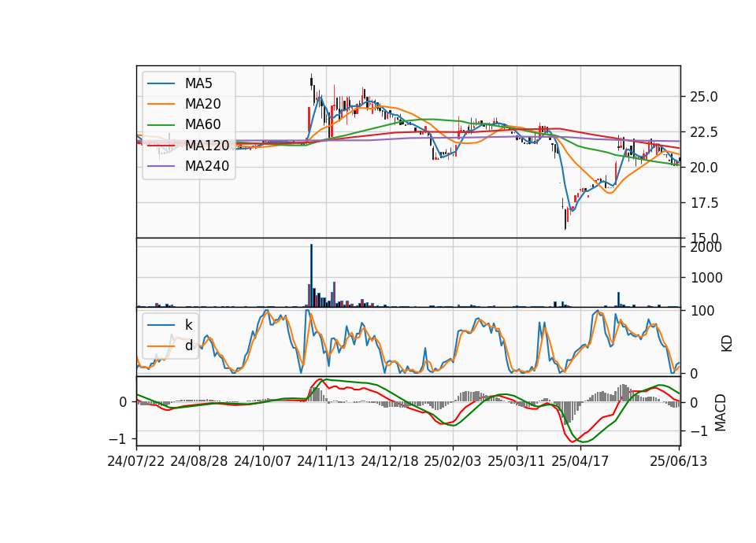756x543 pixels.
Task: Click the 25/02/03 date tick label
Action: 453,461
